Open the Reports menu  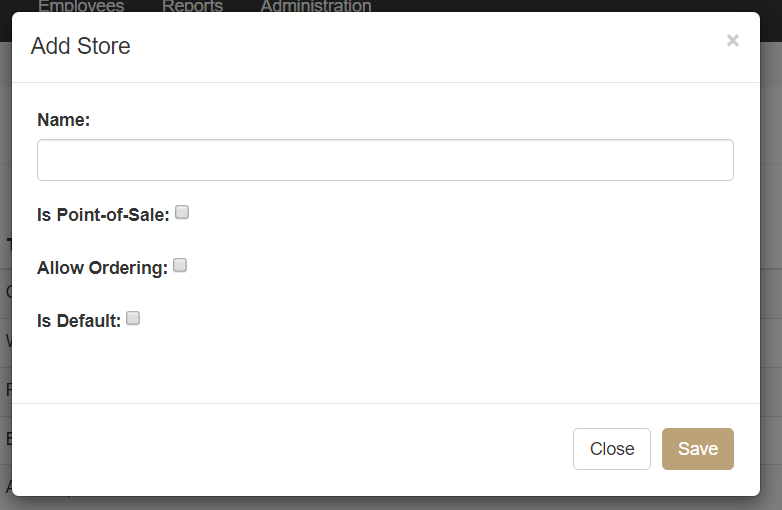[x=193, y=6]
